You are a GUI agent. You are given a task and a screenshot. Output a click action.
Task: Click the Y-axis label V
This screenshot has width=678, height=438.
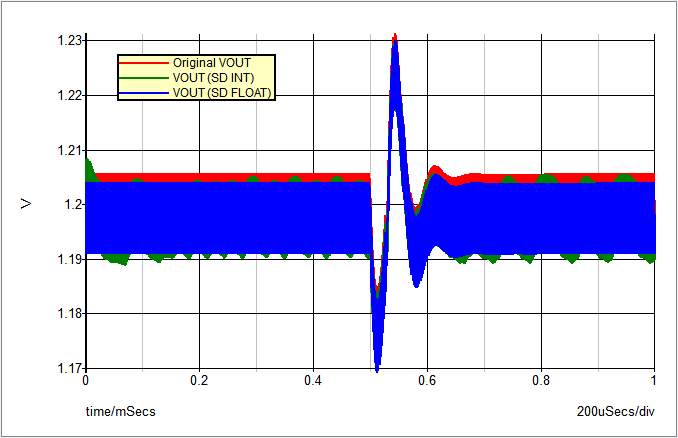tap(27, 204)
